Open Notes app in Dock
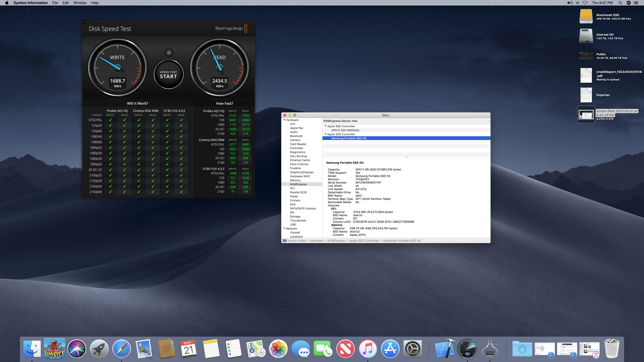 211,349
